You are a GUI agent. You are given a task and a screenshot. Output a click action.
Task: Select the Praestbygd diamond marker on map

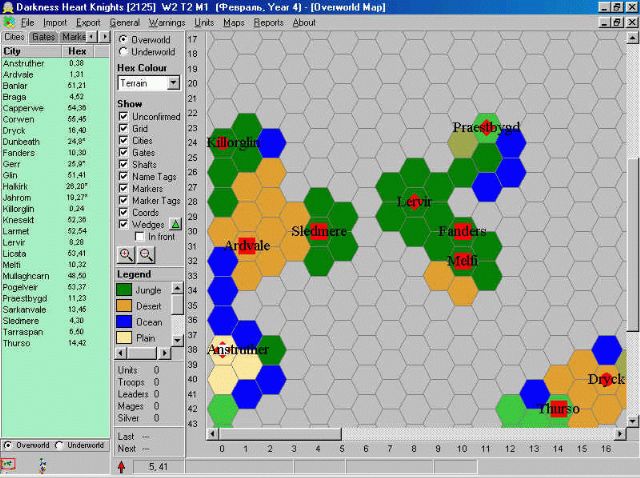486,127
